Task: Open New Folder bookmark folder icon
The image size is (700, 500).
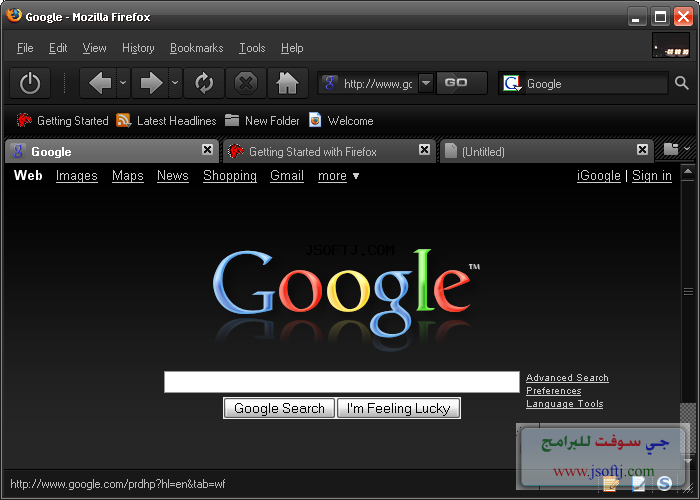Action: [232, 121]
